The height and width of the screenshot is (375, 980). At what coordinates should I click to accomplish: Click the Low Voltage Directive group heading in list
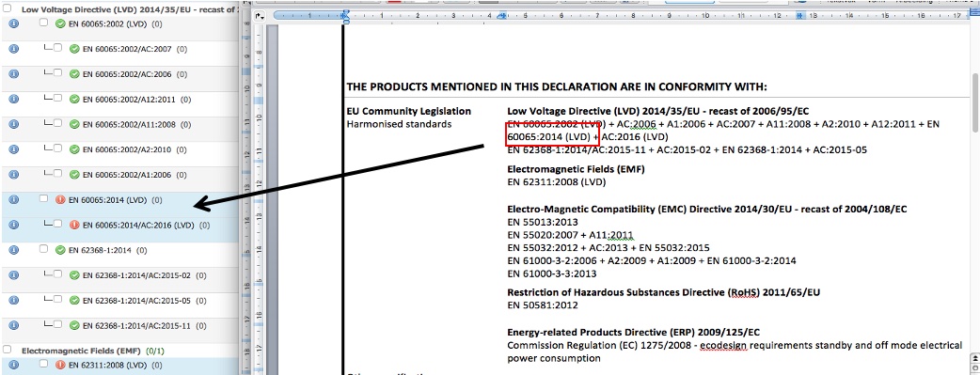click(130, 10)
